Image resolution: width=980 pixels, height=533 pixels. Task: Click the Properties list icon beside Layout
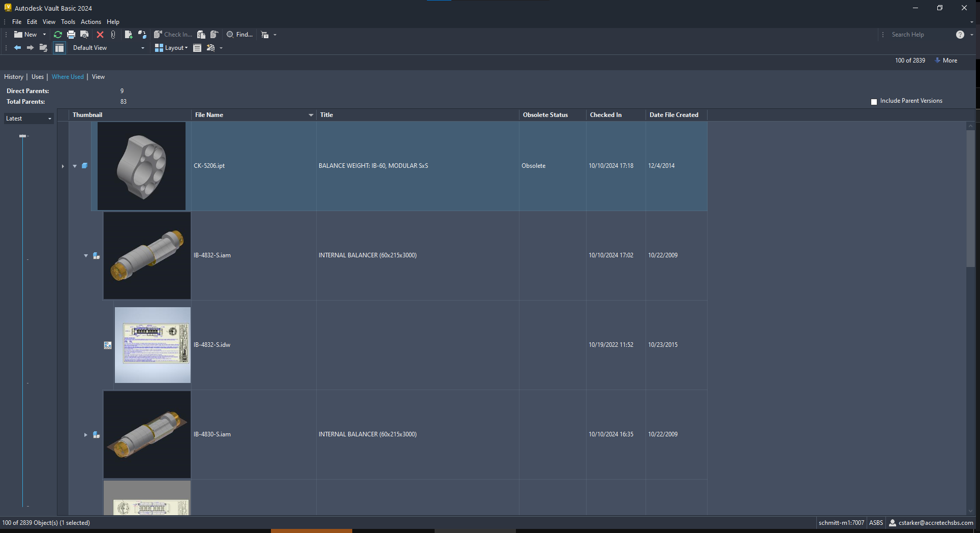pos(197,48)
